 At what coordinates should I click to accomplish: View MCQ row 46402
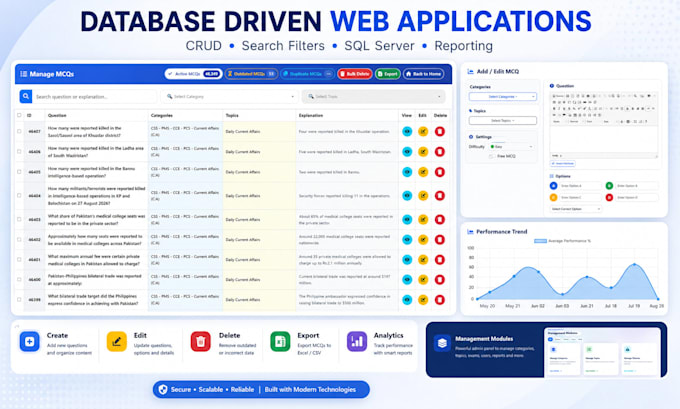407,239
